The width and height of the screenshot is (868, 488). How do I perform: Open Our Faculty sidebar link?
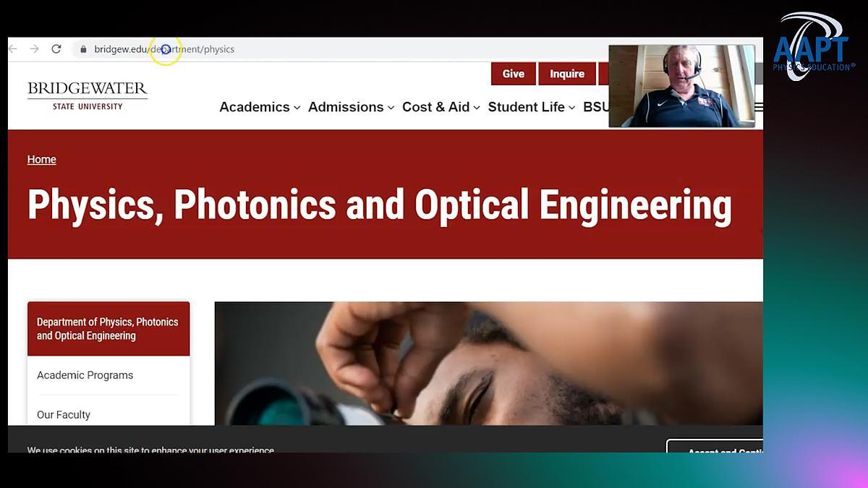[x=64, y=415]
